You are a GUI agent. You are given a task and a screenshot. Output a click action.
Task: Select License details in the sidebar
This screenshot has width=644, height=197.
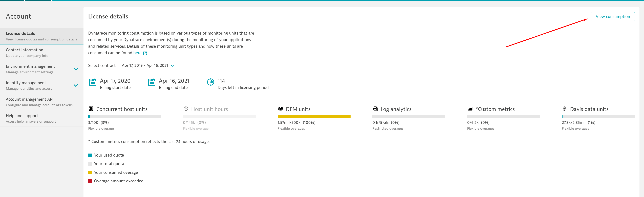tap(42, 36)
